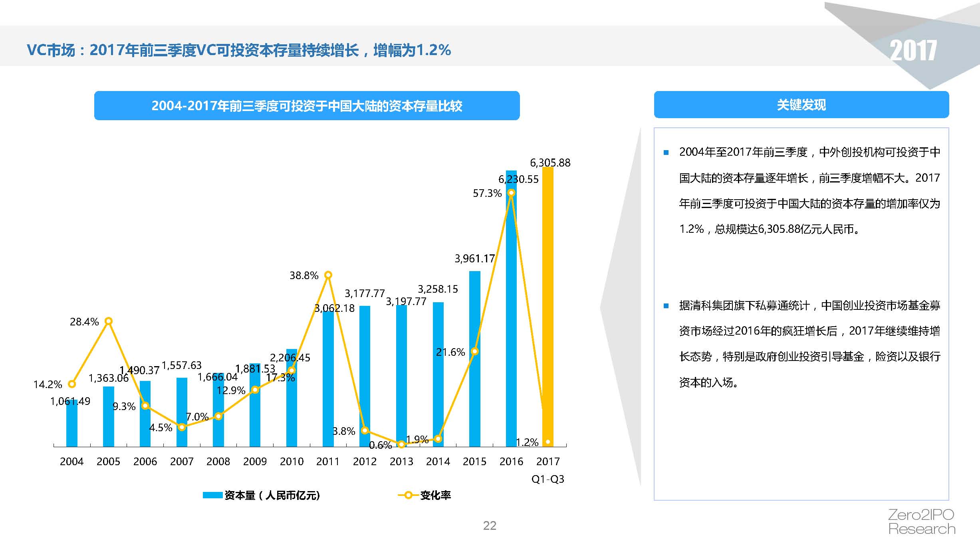This screenshot has height=551, width=980.
Task: Click the first bullet marker in key findings
Action: point(666,153)
